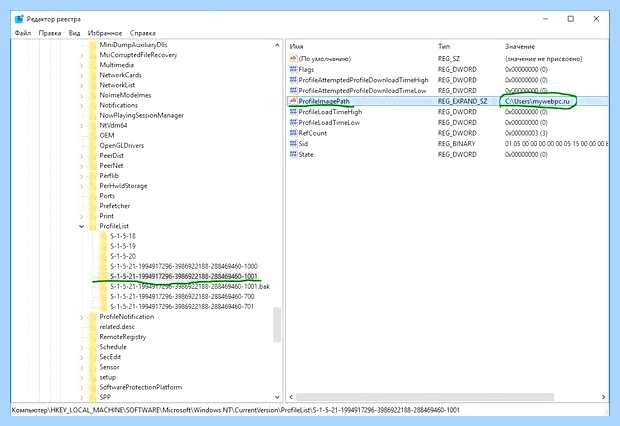Click the values pane scroll right arrow
Image resolution: width=620 pixels, height=426 pixels.
click(x=603, y=397)
